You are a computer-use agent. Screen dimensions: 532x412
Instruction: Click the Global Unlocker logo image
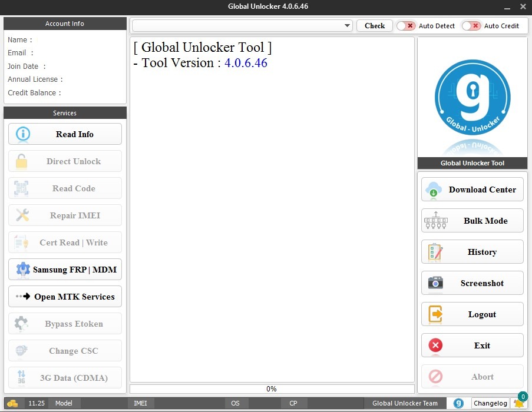point(472,97)
